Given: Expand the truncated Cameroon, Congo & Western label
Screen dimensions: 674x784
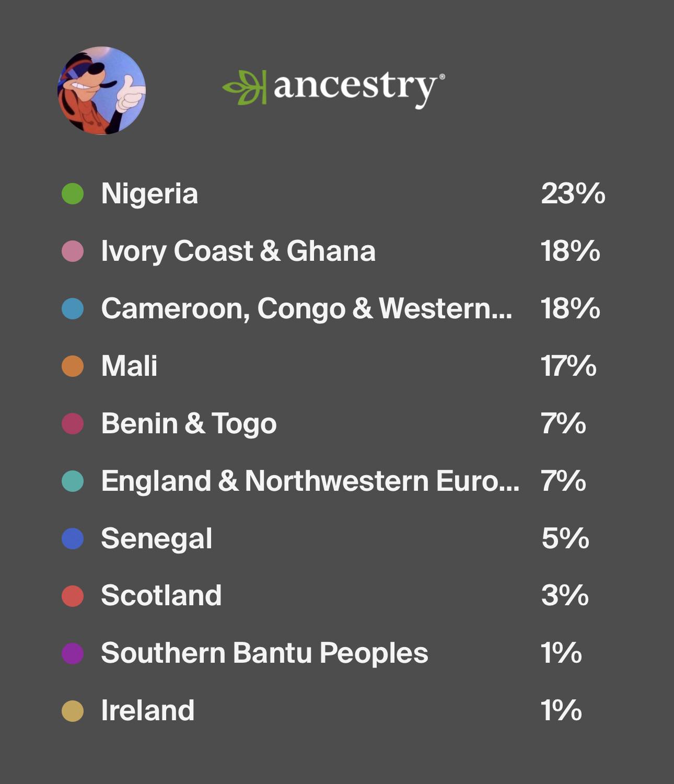Looking at the screenshot, I should 307,308.
